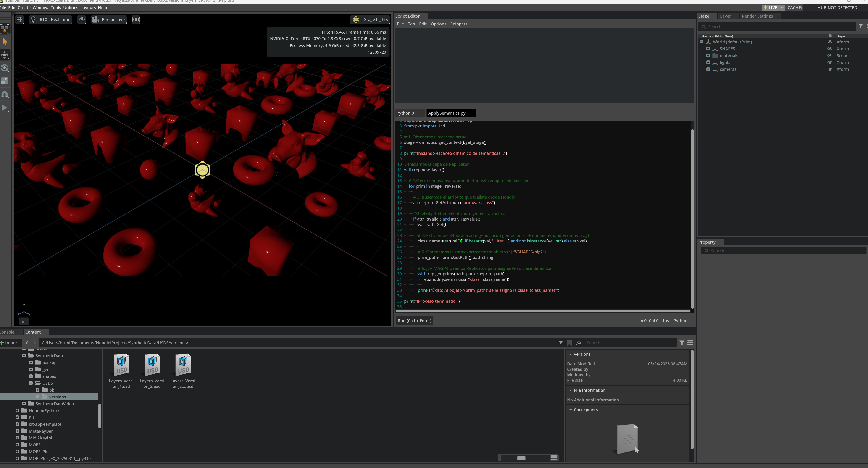Open the Stage Lights lighting menu

tap(370, 20)
